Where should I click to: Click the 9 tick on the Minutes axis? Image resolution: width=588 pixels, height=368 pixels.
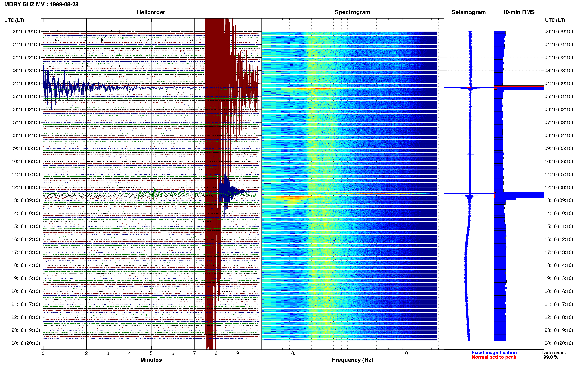click(x=238, y=353)
